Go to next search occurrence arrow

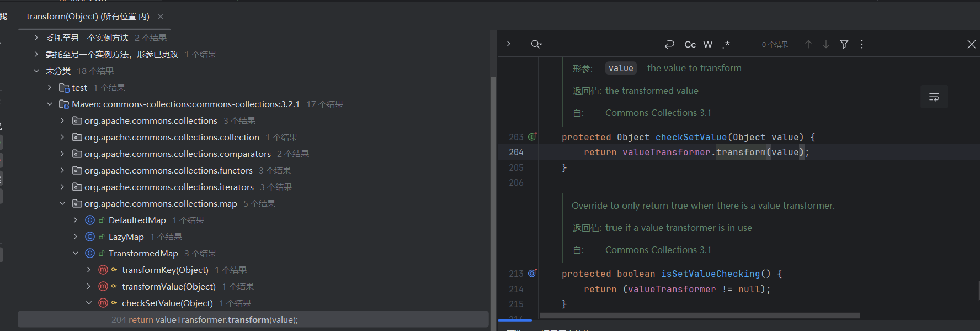click(826, 44)
